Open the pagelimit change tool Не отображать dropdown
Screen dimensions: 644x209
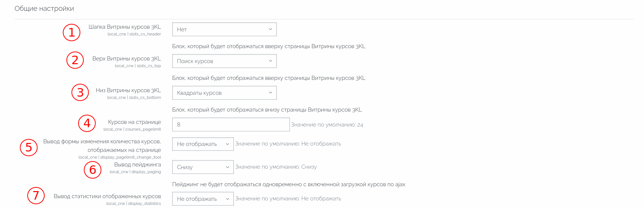click(203, 144)
